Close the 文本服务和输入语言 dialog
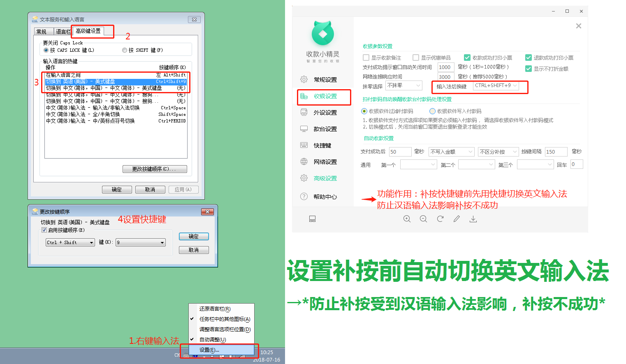Viewport: 626px width, 364px height. tap(194, 19)
